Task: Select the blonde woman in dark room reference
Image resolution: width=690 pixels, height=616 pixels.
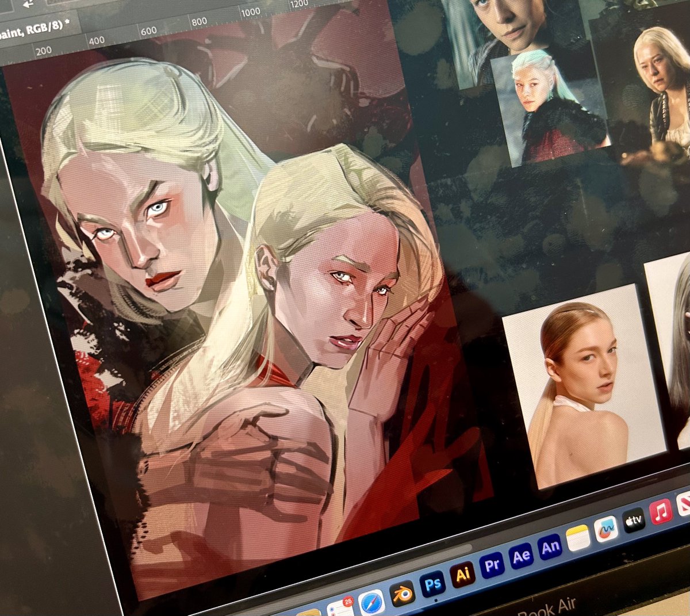Action: point(647,86)
